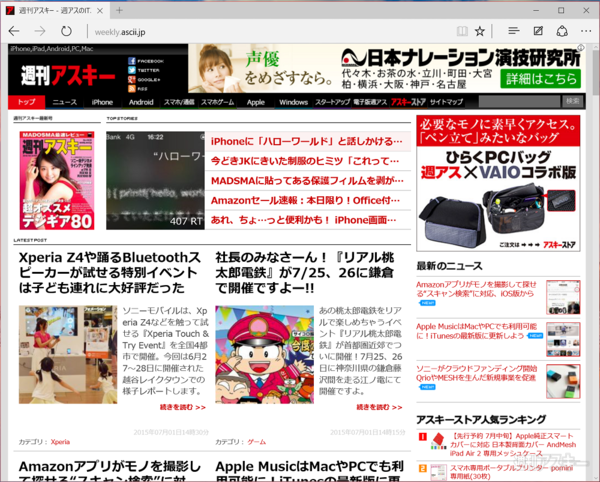
Task: Open the スマホゲーム navigation item
Action: [x=217, y=102]
